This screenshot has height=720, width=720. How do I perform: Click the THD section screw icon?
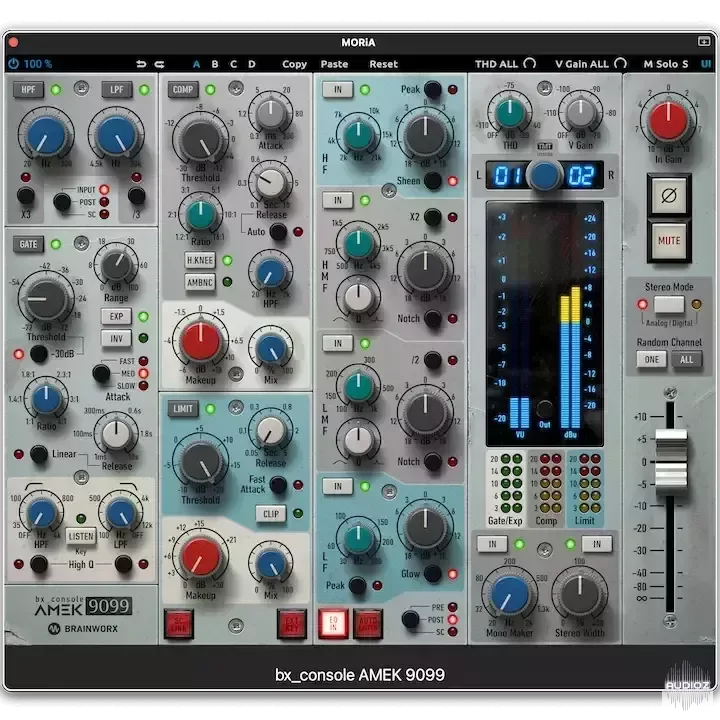[x=545, y=87]
